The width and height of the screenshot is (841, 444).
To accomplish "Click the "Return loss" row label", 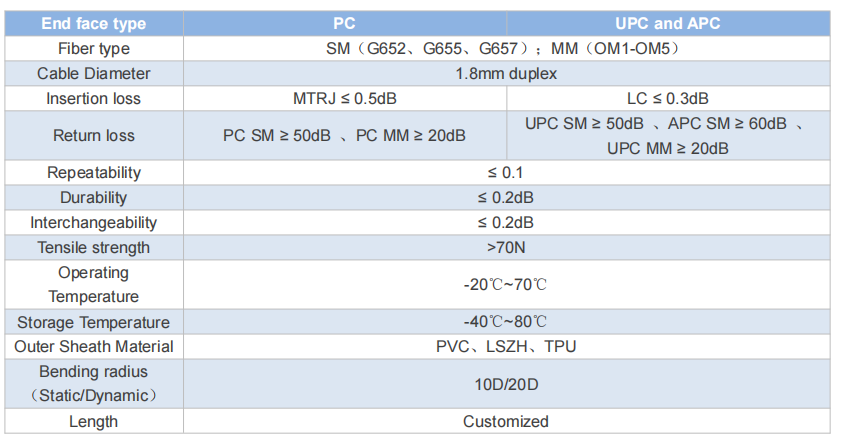I will pyautogui.click(x=94, y=135).
